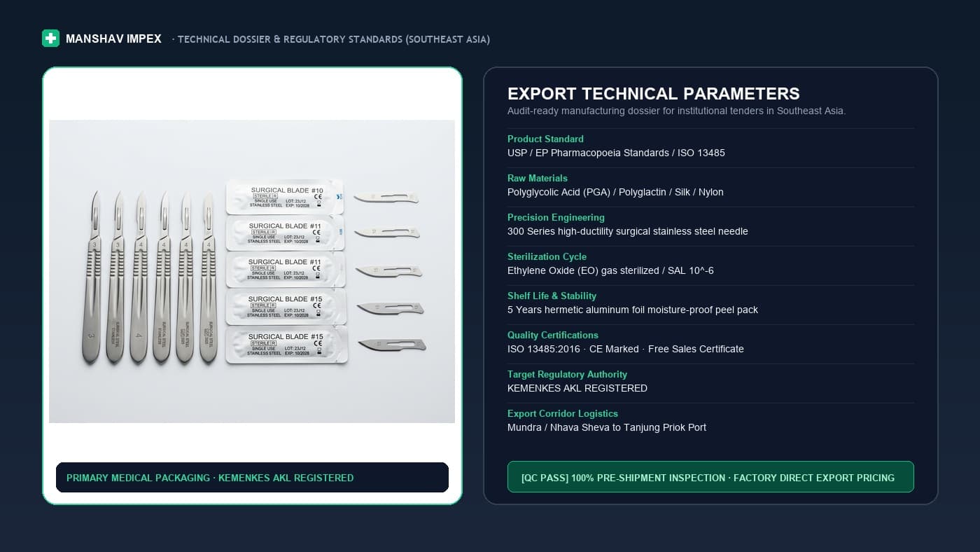The width and height of the screenshot is (980, 552).
Task: Click the Target Regulatory Authority label
Action: pos(567,374)
